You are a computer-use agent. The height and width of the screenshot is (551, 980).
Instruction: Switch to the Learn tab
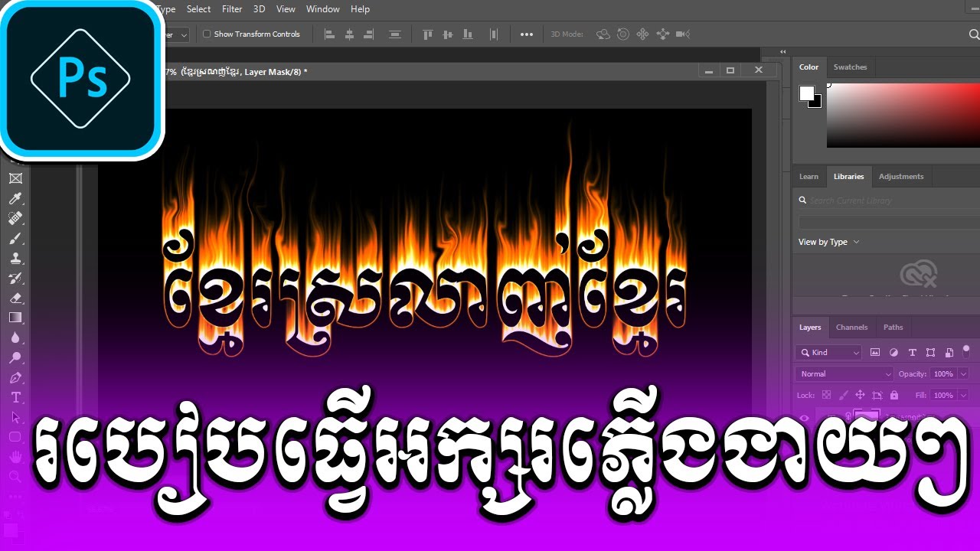(x=808, y=176)
